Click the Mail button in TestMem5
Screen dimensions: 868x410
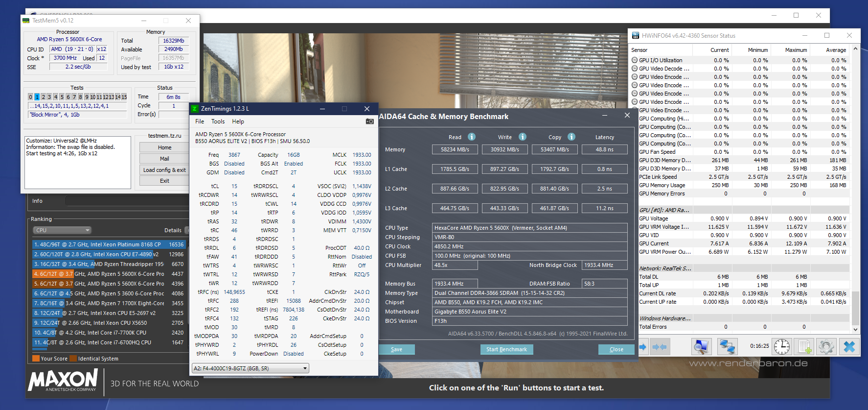coord(164,159)
